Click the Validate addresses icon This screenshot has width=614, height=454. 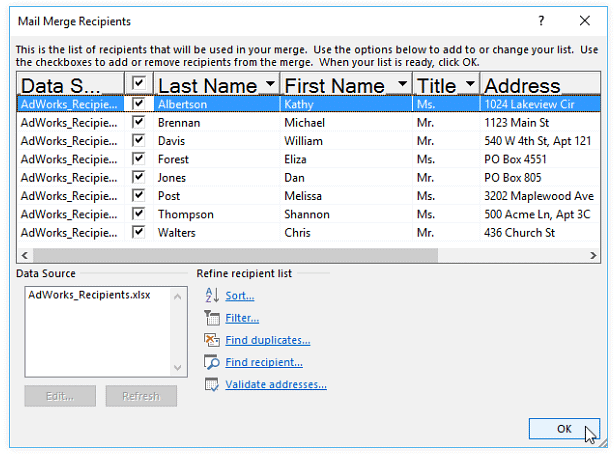pyautogui.click(x=211, y=385)
